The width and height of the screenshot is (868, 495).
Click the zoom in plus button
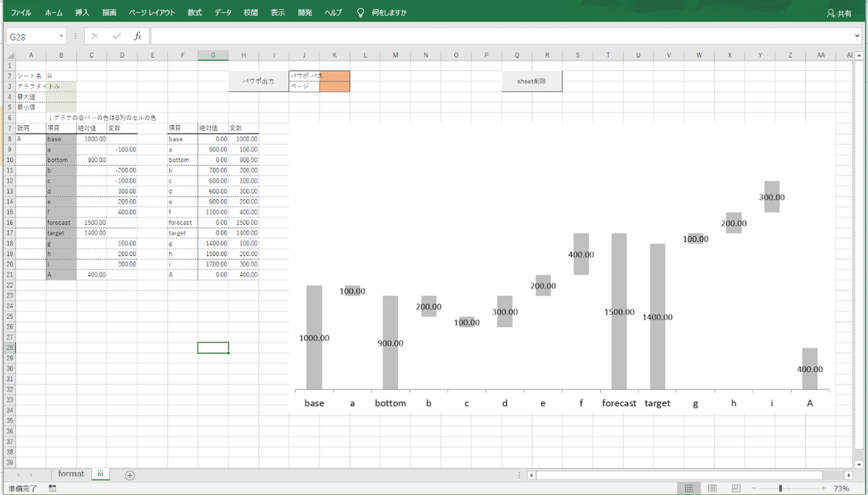(823, 489)
